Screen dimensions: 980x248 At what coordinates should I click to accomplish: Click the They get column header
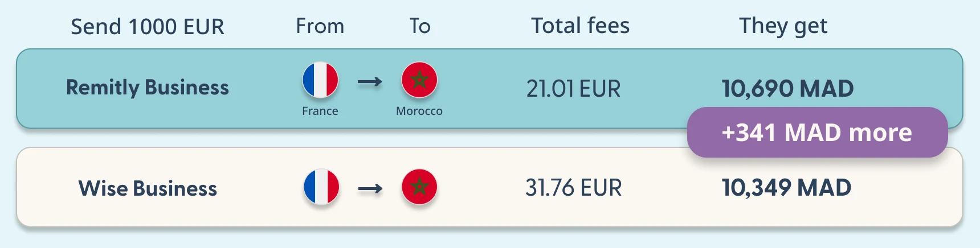783,26
